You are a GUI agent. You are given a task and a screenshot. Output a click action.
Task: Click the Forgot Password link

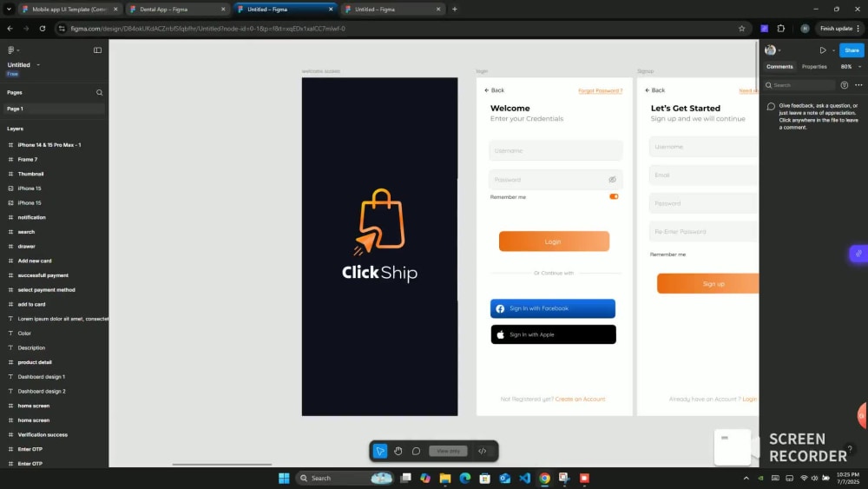coord(600,90)
